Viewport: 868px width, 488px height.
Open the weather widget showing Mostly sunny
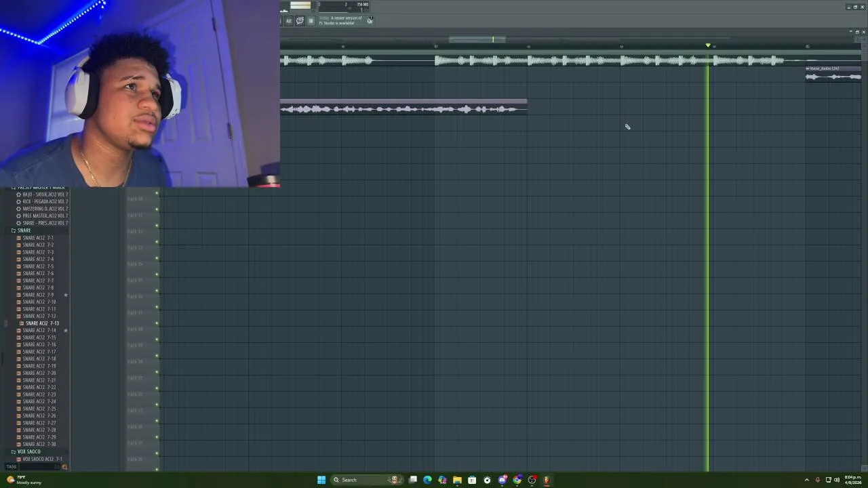24,480
